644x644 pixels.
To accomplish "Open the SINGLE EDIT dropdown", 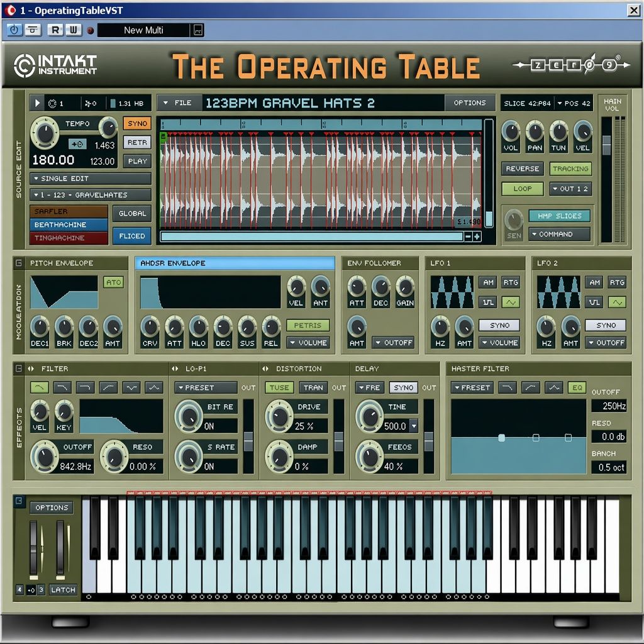I will pyautogui.click(x=91, y=179).
